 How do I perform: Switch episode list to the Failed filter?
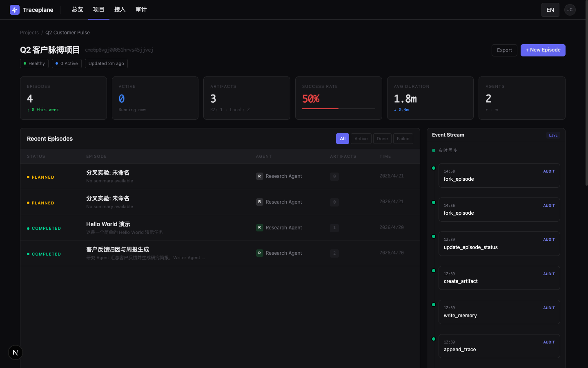tap(403, 139)
